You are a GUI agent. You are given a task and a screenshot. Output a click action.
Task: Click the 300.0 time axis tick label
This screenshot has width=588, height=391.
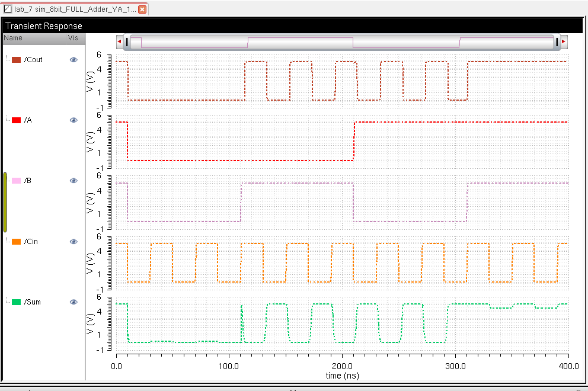click(455, 366)
